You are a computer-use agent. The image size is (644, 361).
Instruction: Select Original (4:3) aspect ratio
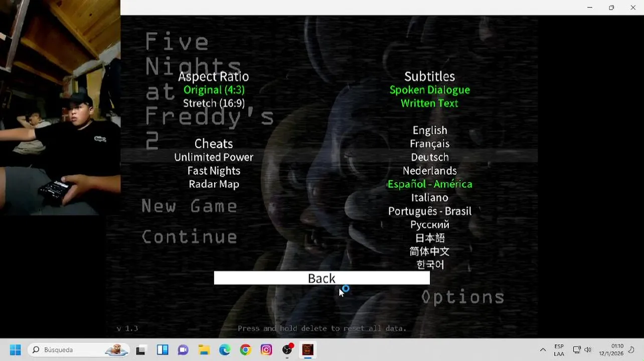214,90
